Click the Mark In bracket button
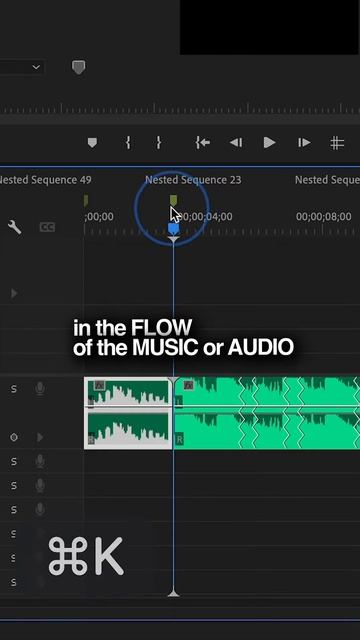Viewport: 360px width, 640px height. point(128,142)
